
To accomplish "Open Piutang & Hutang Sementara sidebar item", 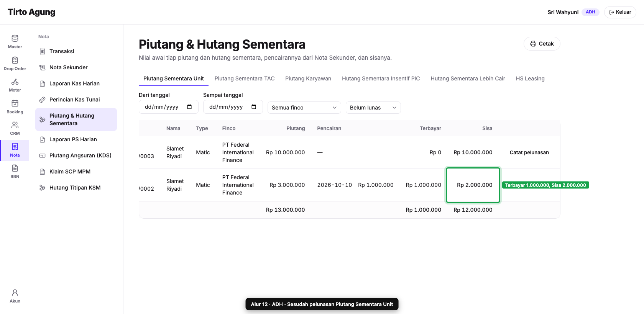I will [x=76, y=119].
